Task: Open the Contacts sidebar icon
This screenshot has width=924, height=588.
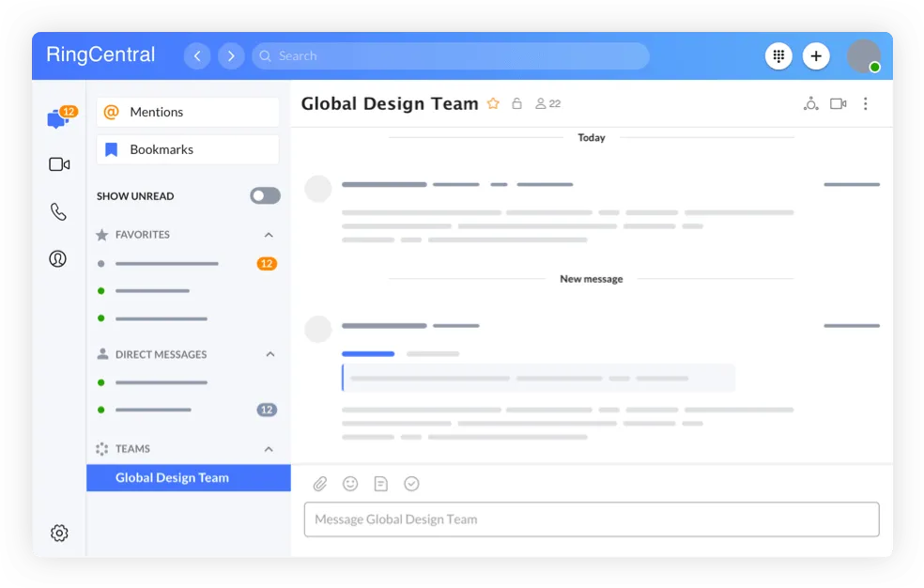Action: (58, 259)
